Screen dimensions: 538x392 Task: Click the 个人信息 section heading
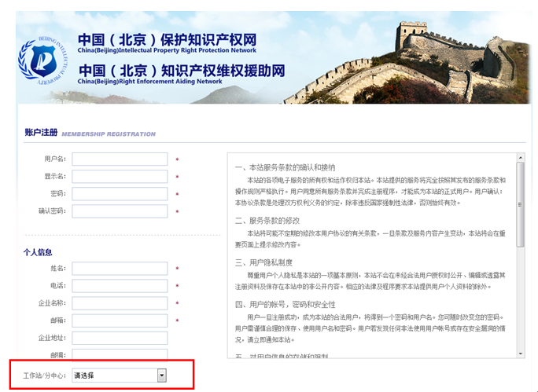[x=39, y=252]
